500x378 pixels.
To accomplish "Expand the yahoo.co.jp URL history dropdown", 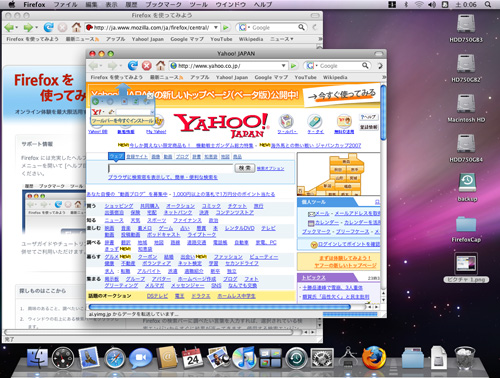I will (283, 66).
